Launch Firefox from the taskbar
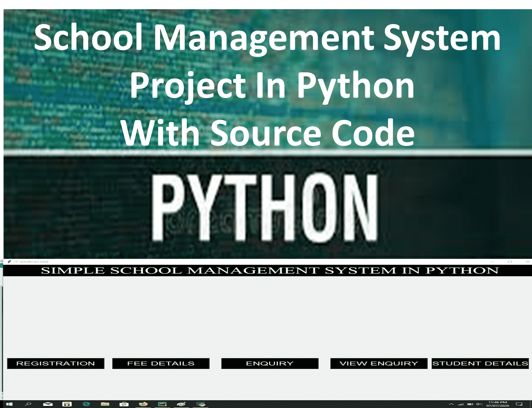 (x=143, y=404)
